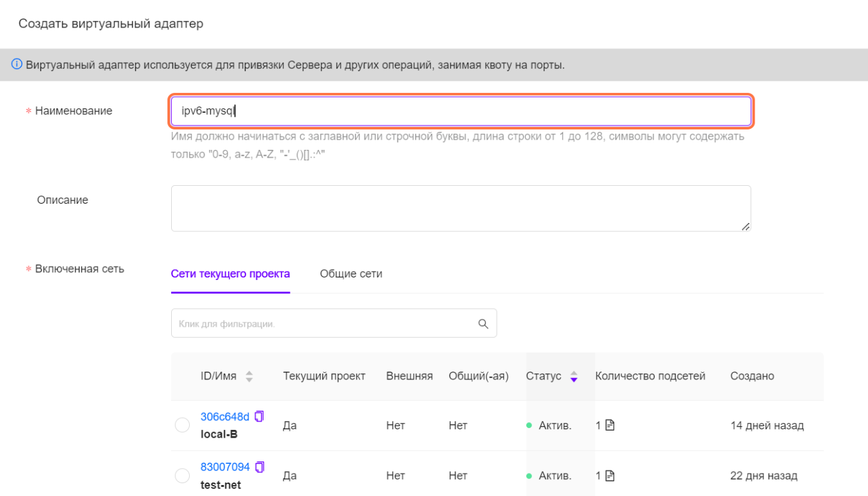The height and width of the screenshot is (496, 868).
Task: Click the filter field Клик для фильтрации
Action: (334, 324)
